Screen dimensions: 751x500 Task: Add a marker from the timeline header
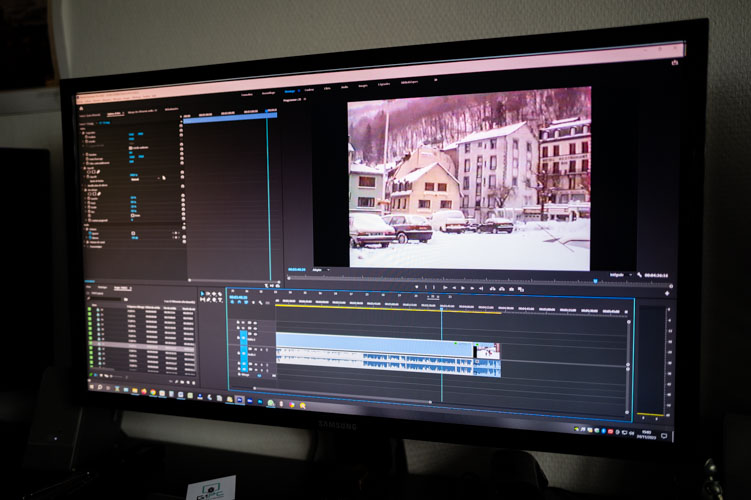253,302
